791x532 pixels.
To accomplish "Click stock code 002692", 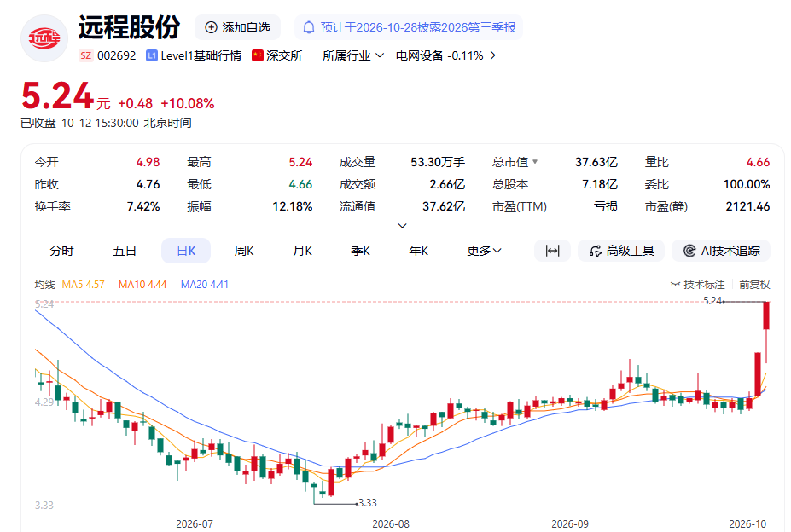I will coord(117,55).
